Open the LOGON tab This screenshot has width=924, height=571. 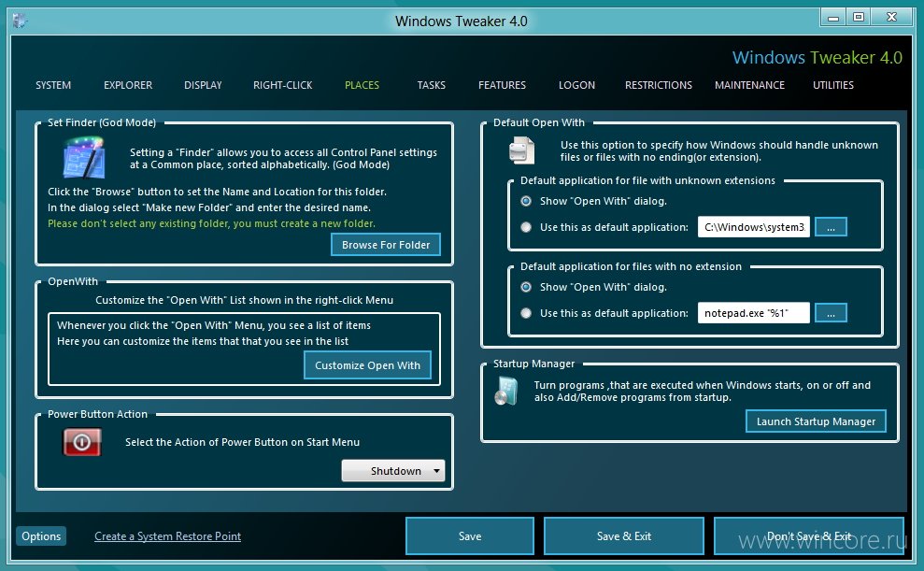[x=576, y=85]
